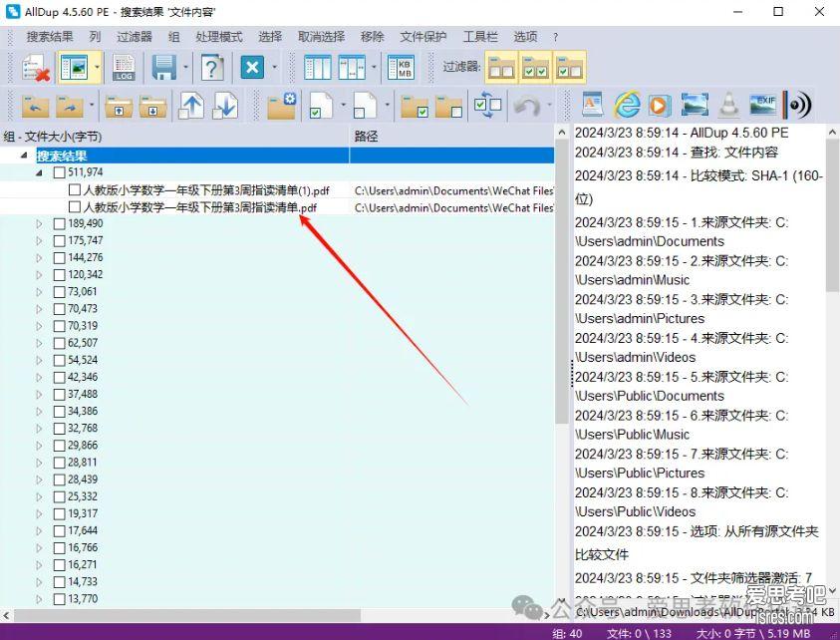The image size is (840, 640).
Task: Check the 511,974 group checkbox
Action: pyautogui.click(x=60, y=172)
